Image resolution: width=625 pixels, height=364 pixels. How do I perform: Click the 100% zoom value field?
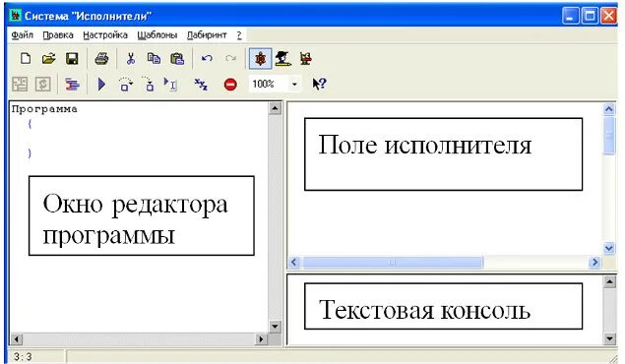269,84
